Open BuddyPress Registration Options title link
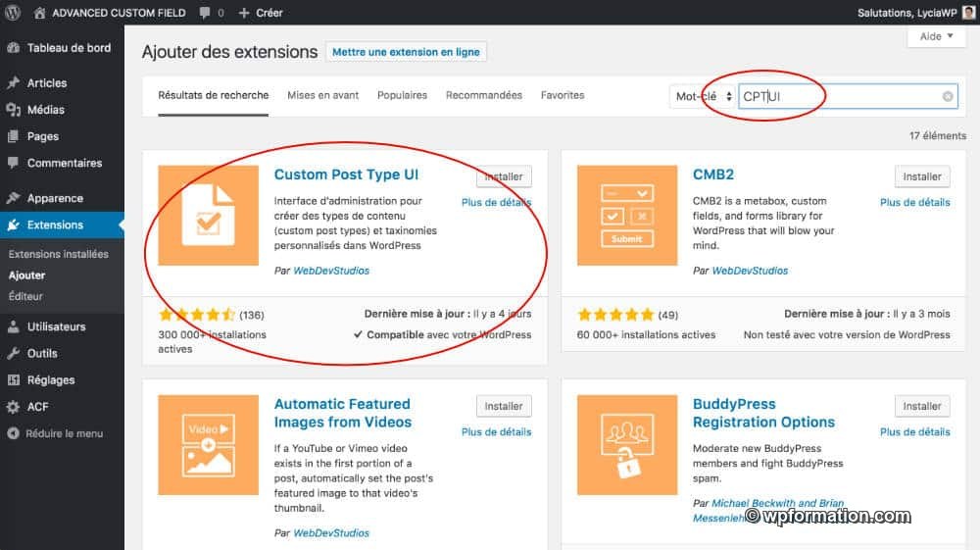Screen dimensions: 980x550 coord(763,413)
